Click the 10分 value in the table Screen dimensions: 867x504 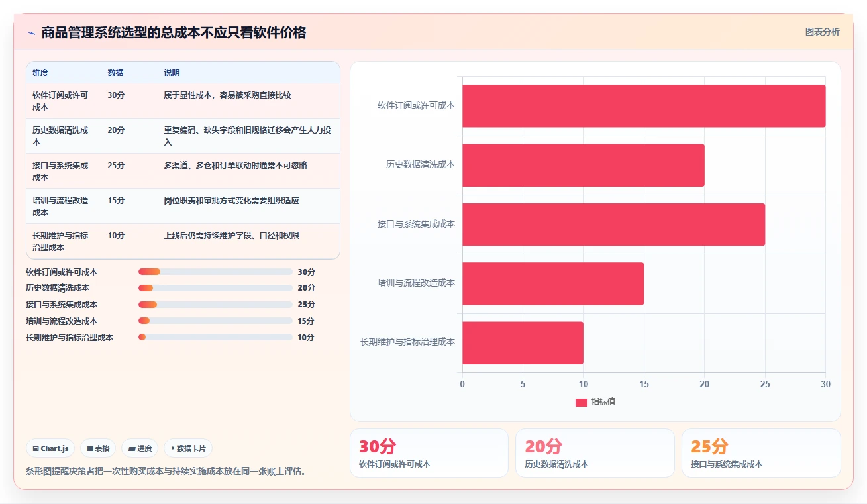pos(116,236)
